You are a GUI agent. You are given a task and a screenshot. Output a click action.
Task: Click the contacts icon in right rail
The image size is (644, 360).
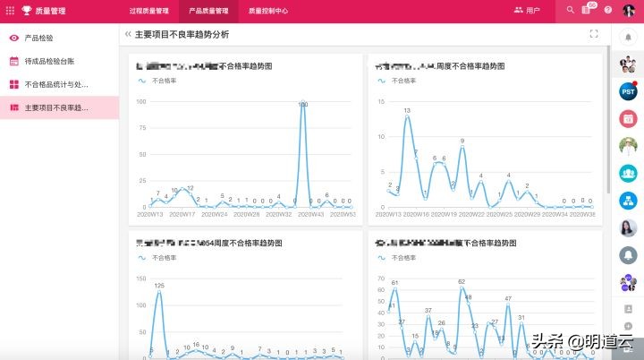point(628,309)
